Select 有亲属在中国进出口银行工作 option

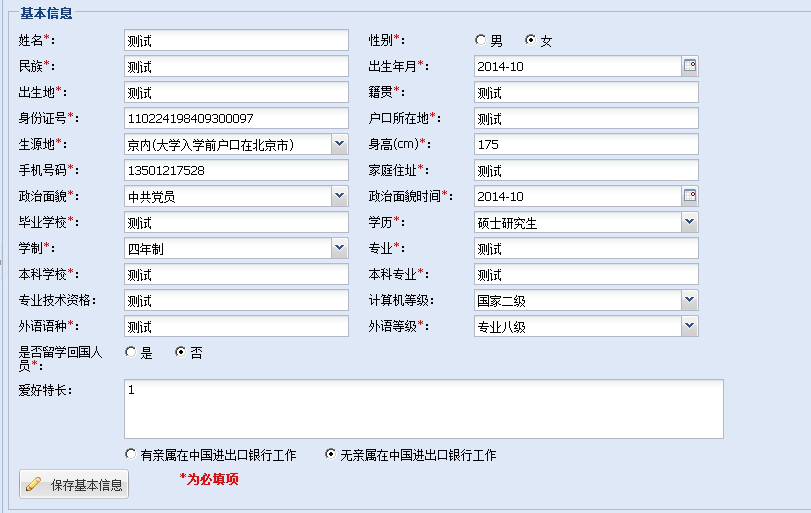tap(131, 454)
